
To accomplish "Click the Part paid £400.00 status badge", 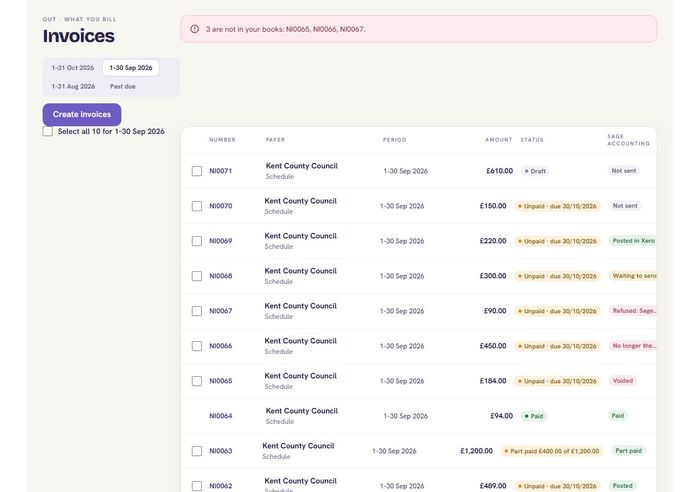I will coord(552,451).
